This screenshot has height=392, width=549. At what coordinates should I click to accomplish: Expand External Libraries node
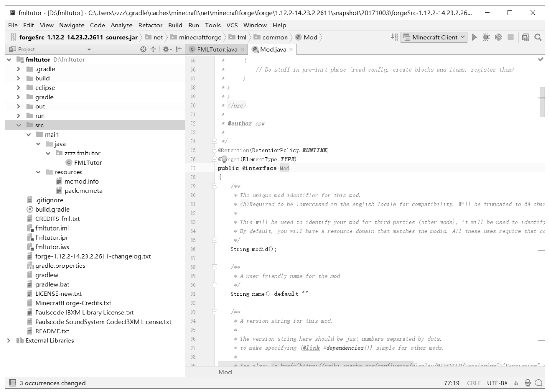click(9, 341)
